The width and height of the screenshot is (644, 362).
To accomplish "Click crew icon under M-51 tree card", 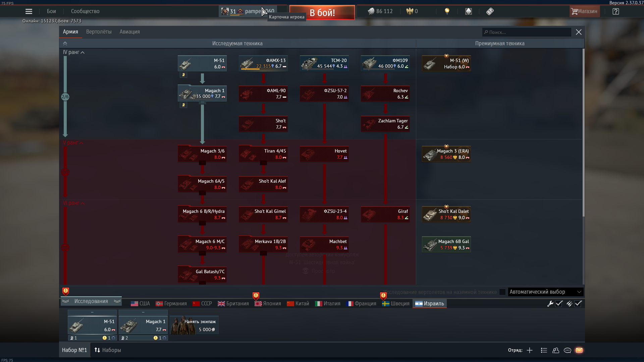I will (183, 75).
